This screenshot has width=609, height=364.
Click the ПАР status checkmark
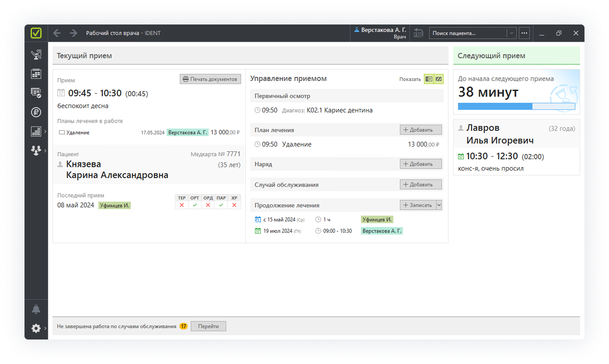(x=221, y=205)
